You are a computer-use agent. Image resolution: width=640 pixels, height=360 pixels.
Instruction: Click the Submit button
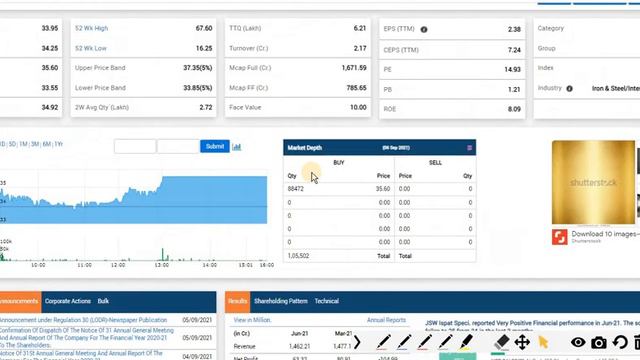(x=215, y=146)
